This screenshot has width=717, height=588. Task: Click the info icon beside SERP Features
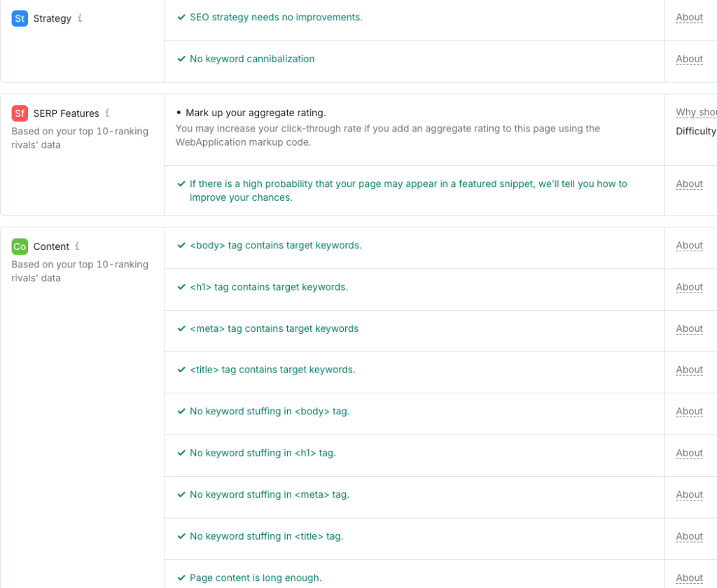tap(106, 113)
